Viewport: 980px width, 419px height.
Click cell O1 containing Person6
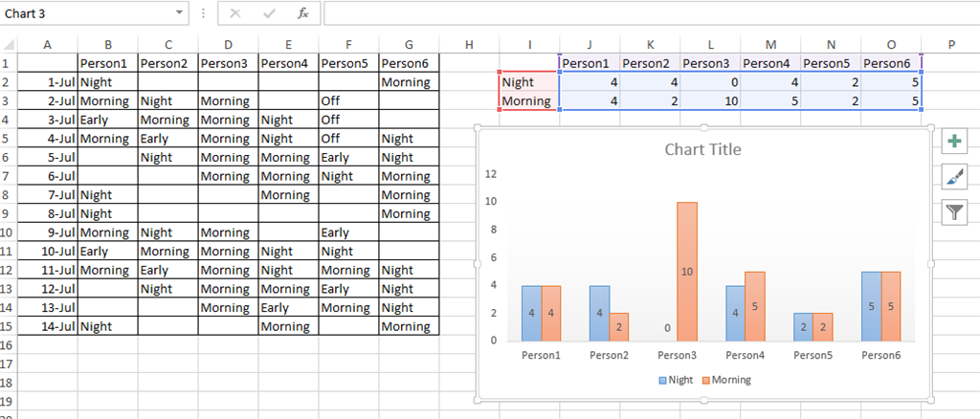click(891, 63)
